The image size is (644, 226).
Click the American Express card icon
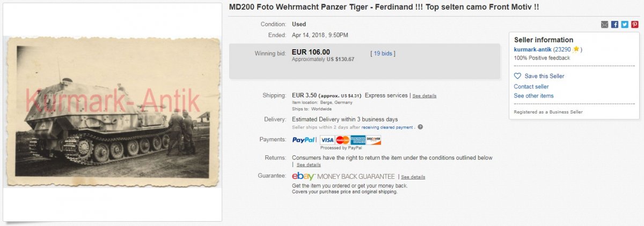click(x=358, y=140)
